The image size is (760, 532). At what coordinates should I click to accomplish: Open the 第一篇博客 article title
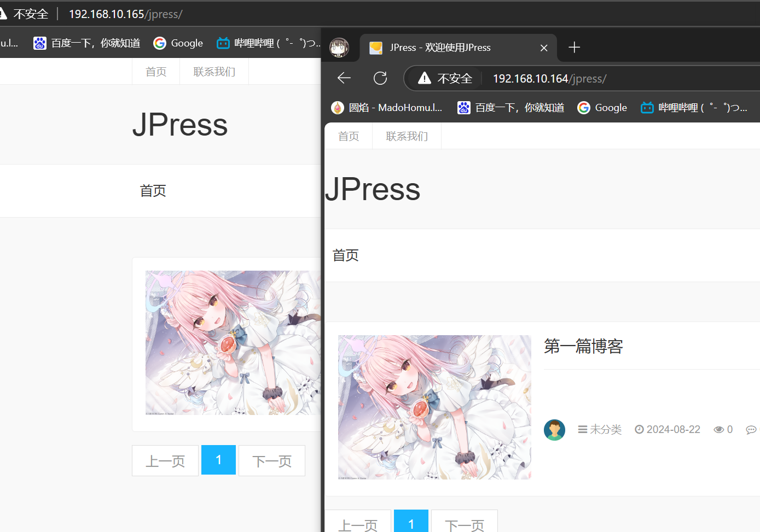click(x=583, y=346)
